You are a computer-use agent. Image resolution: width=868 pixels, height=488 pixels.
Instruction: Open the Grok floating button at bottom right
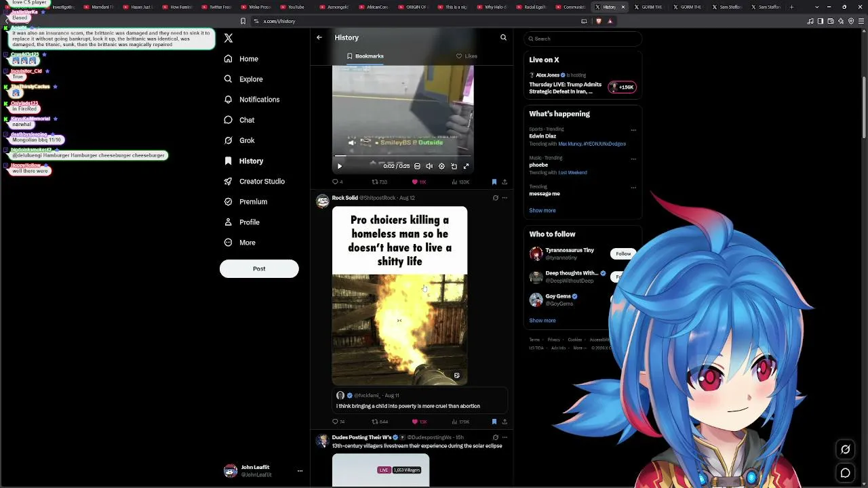point(846,449)
